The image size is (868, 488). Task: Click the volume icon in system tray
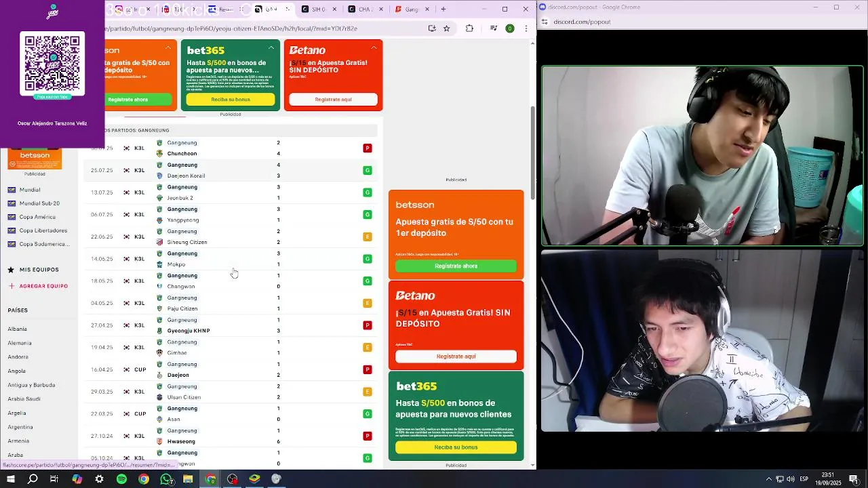point(791,479)
